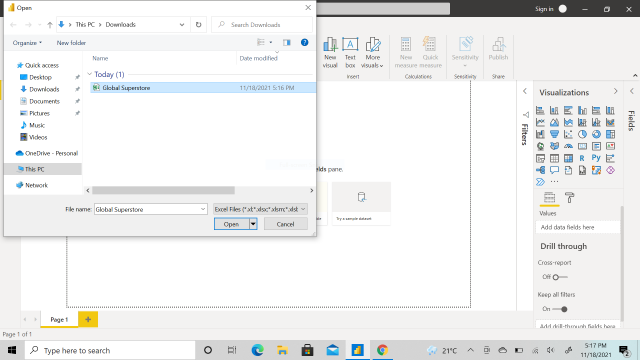This screenshot has height=360, width=640.
Task: Select OneDrive - Personal in navigation pane
Action: point(47,153)
